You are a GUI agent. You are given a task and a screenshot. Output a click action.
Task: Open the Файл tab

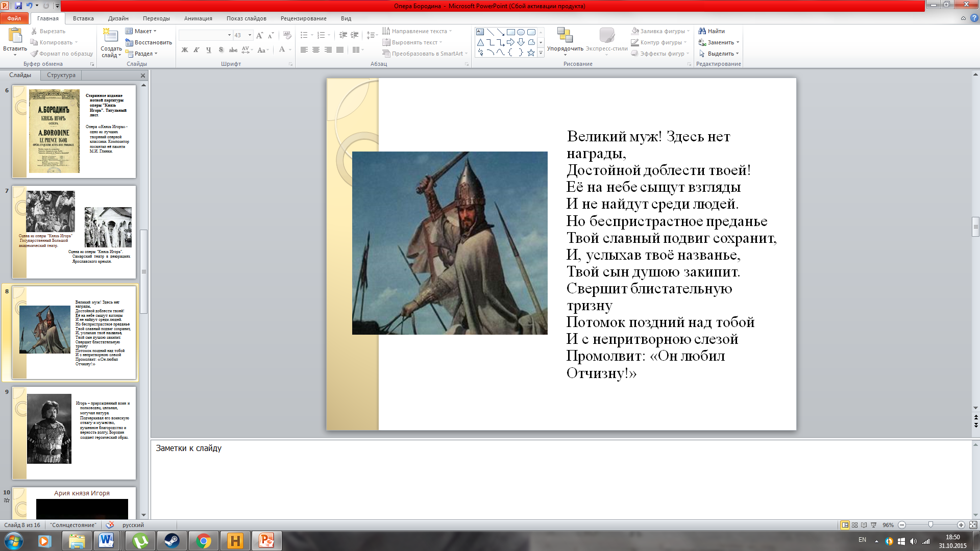coord(14,18)
